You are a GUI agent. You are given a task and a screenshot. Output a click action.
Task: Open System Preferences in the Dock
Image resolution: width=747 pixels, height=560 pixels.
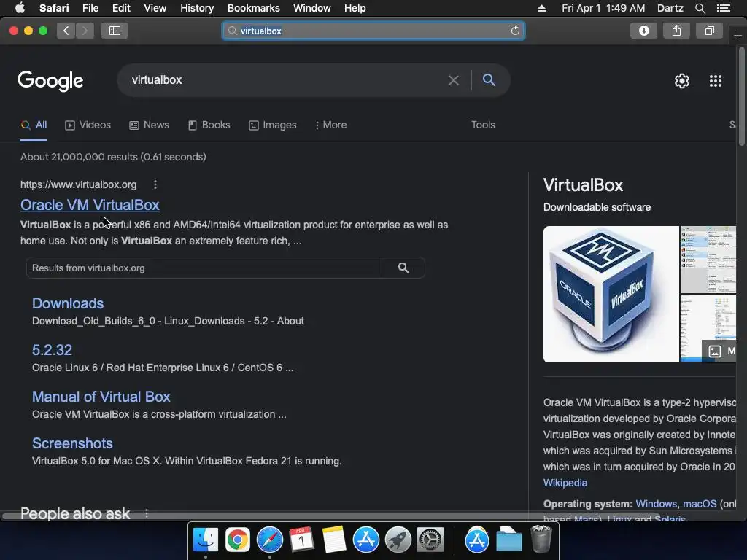click(x=430, y=540)
